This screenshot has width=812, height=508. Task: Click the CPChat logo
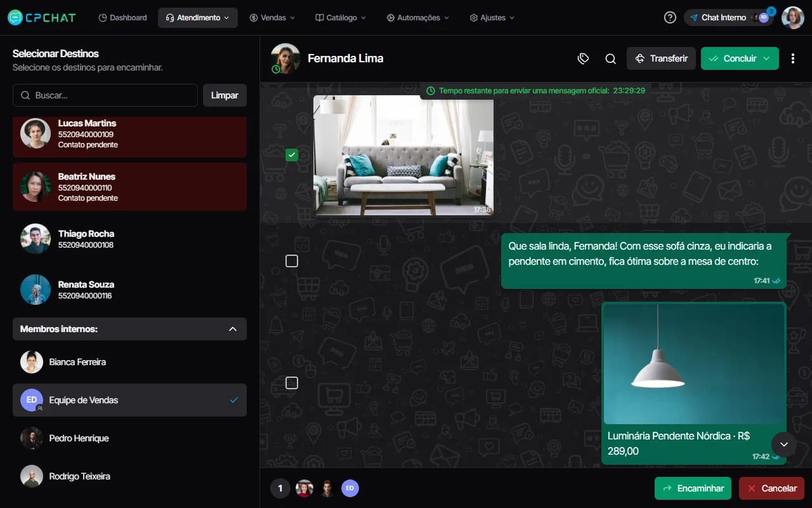point(42,18)
